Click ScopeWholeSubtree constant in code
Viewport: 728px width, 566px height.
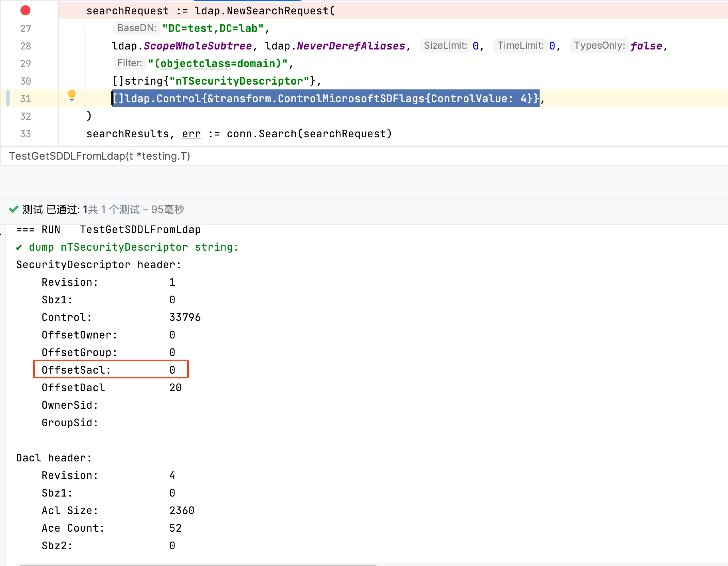pyautogui.click(x=198, y=46)
